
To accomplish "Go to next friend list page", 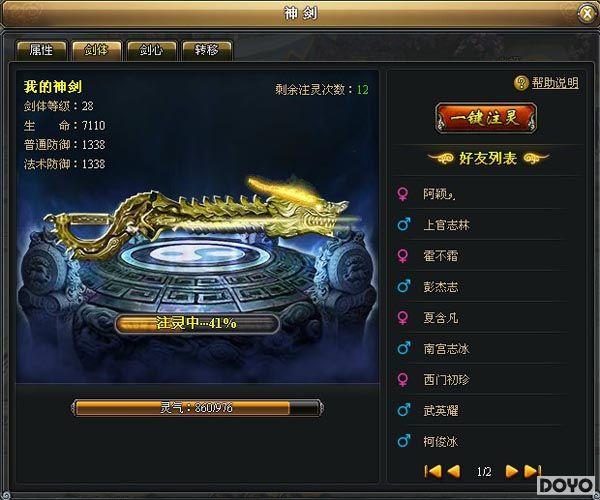I will tap(512, 471).
